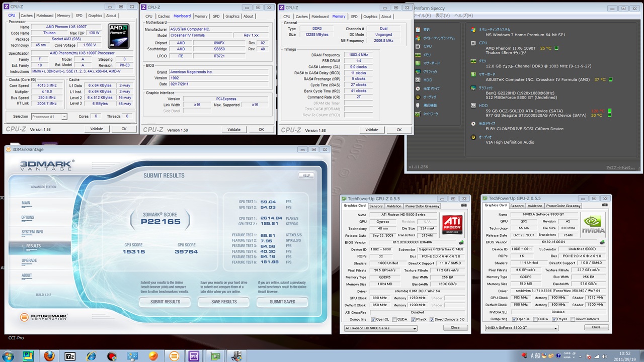
Task: Select the Graphics icon in Speccy sidebar
Action: pyautogui.click(x=418, y=71)
